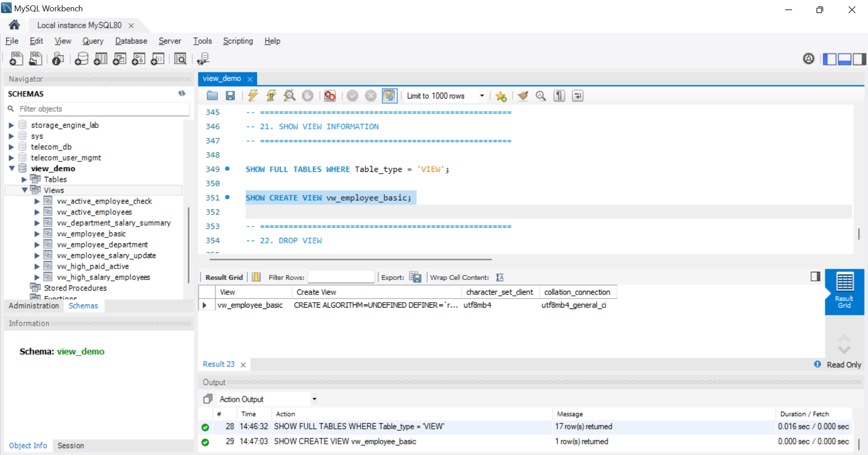This screenshot has height=455, width=868.
Task: Toggle invisible characters display
Action: click(560, 96)
